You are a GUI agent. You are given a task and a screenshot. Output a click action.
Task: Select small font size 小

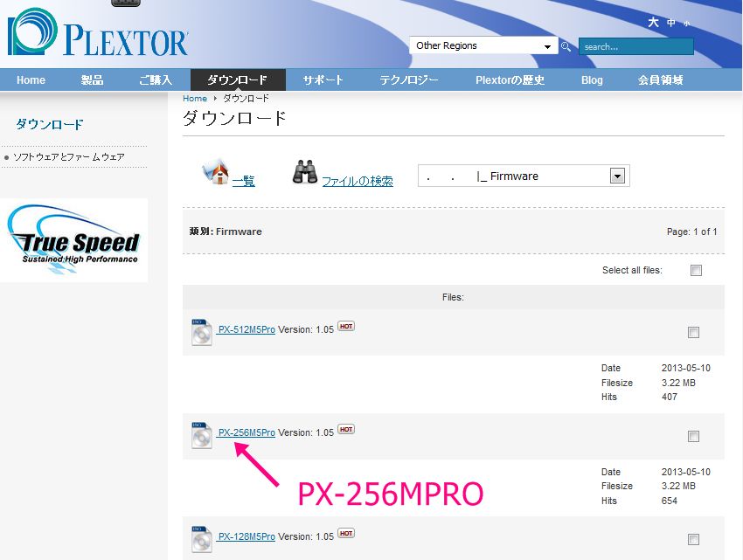[x=686, y=24]
